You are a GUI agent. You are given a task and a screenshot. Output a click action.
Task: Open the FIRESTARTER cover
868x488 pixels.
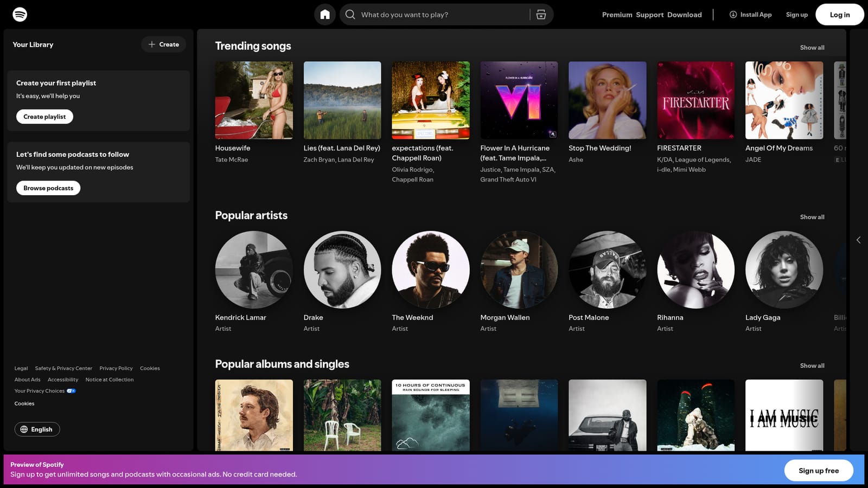(x=696, y=100)
